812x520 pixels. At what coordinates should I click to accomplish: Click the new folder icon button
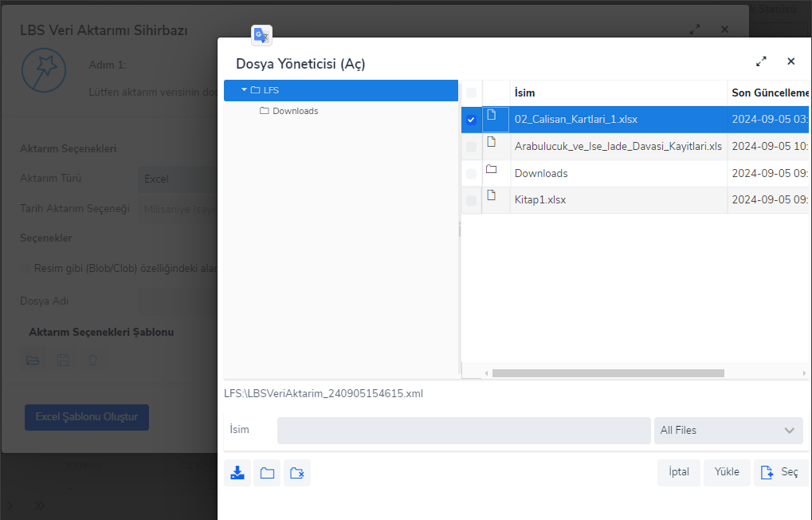[x=267, y=473]
